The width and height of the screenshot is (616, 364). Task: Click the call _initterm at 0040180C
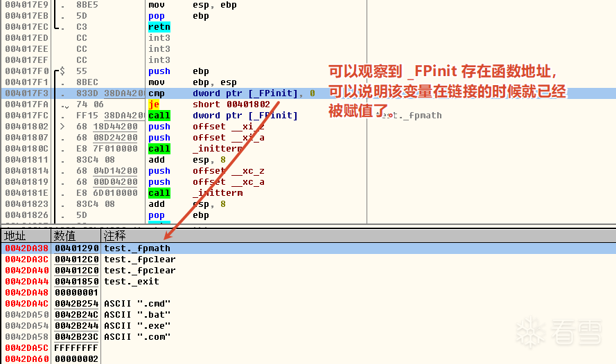point(195,149)
